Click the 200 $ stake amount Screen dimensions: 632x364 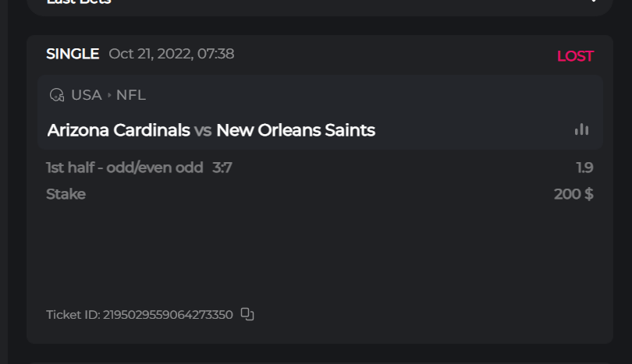tap(573, 194)
